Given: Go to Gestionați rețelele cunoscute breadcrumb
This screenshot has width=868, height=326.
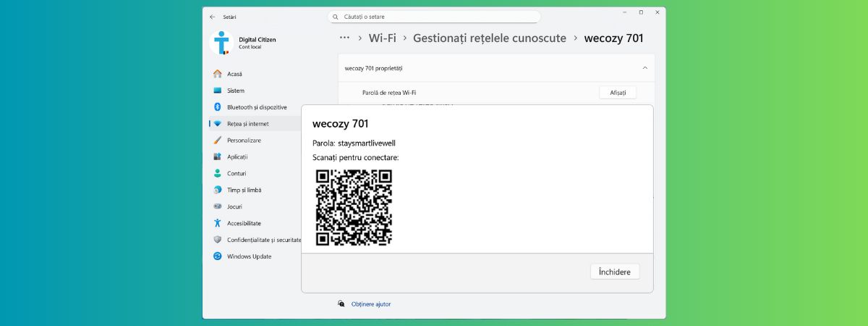Looking at the screenshot, I should pos(490,38).
